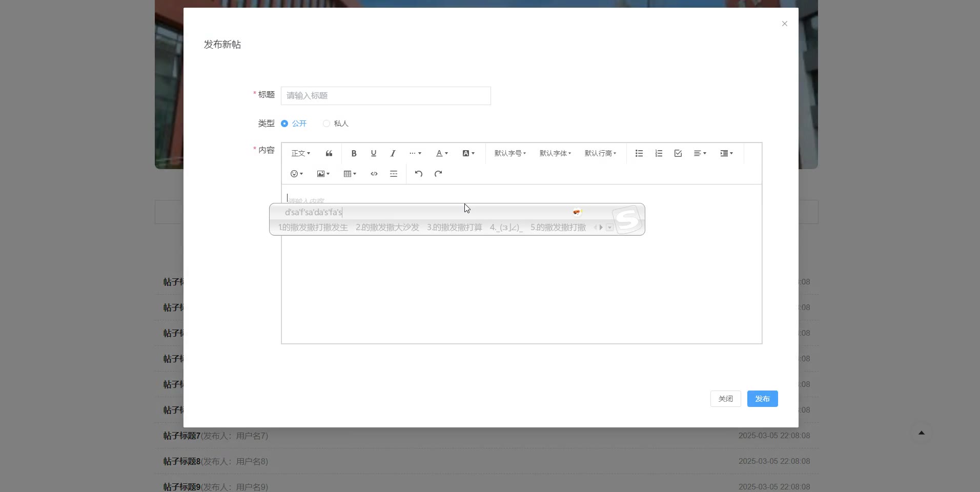Viewport: 980px width, 492px height.
Task: Open the more text styles dropdown
Action: pyautogui.click(x=415, y=153)
